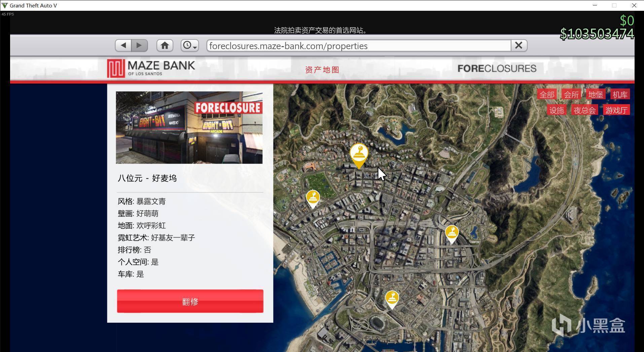
Task: Click the 壁画: 好萌萌 line
Action: [x=138, y=213]
